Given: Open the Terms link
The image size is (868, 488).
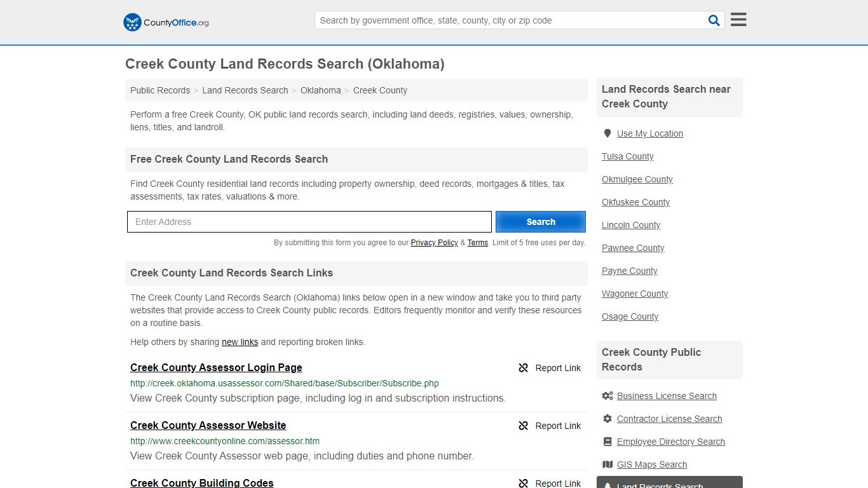Looking at the screenshot, I should coord(478,243).
